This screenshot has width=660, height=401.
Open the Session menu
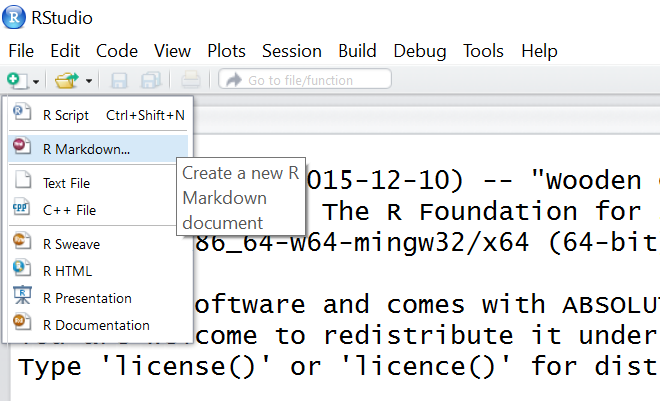(x=292, y=51)
